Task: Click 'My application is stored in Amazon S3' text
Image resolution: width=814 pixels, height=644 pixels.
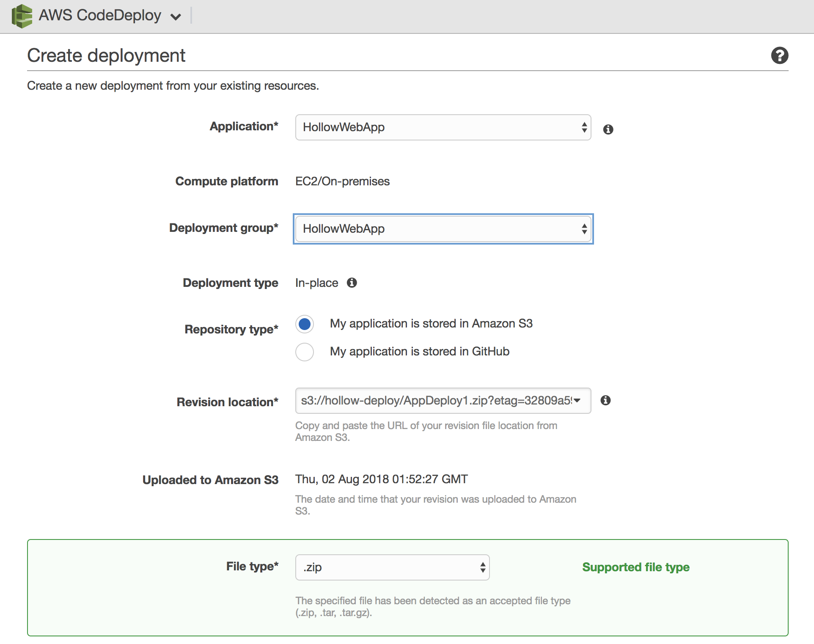Action: click(x=431, y=324)
